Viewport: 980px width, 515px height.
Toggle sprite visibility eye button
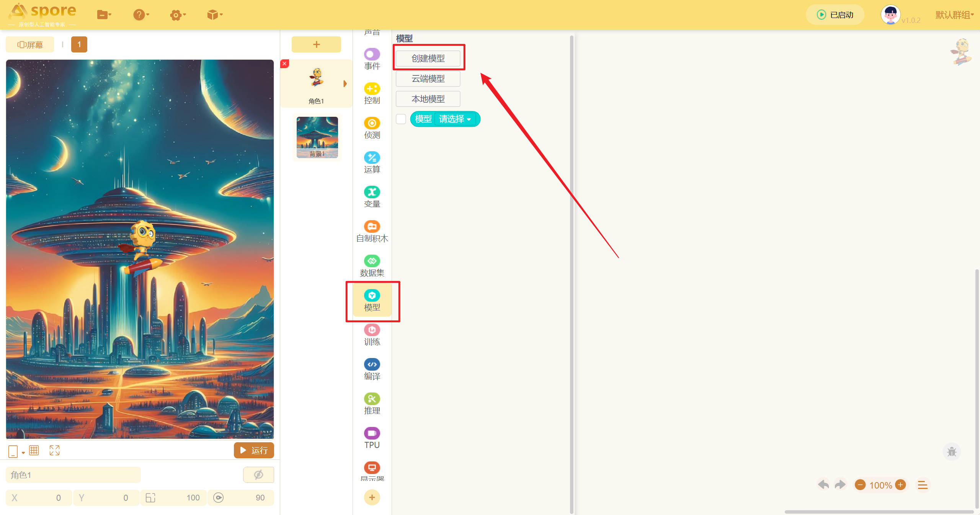pyautogui.click(x=258, y=475)
